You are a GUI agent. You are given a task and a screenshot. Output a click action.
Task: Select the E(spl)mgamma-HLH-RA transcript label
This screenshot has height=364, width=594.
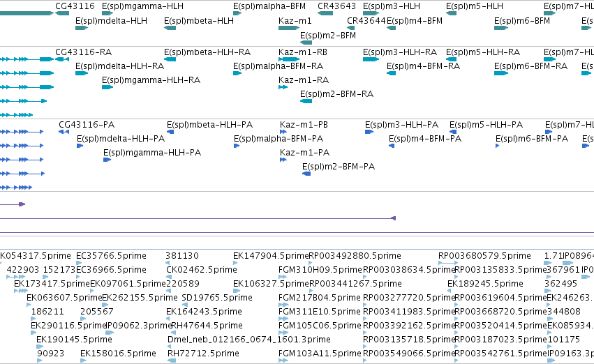(x=151, y=80)
